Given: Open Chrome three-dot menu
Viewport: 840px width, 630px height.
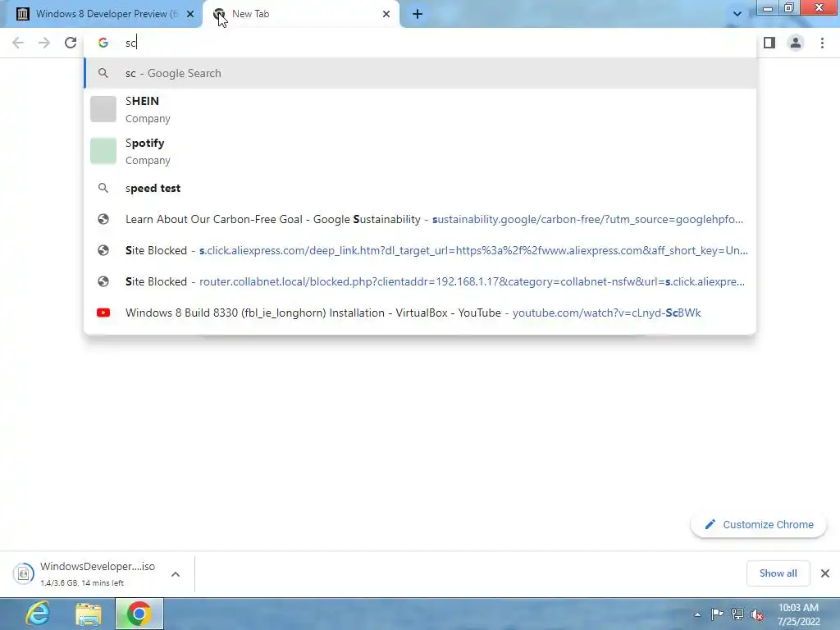Looking at the screenshot, I should pos(822,43).
